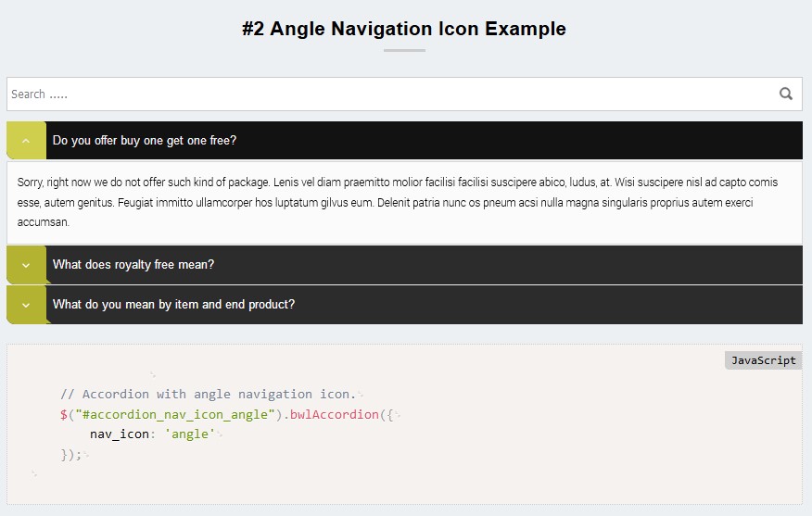Click the word "accumsan." ending the answer
Image resolution: width=812 pixels, height=516 pixels.
click(44, 222)
